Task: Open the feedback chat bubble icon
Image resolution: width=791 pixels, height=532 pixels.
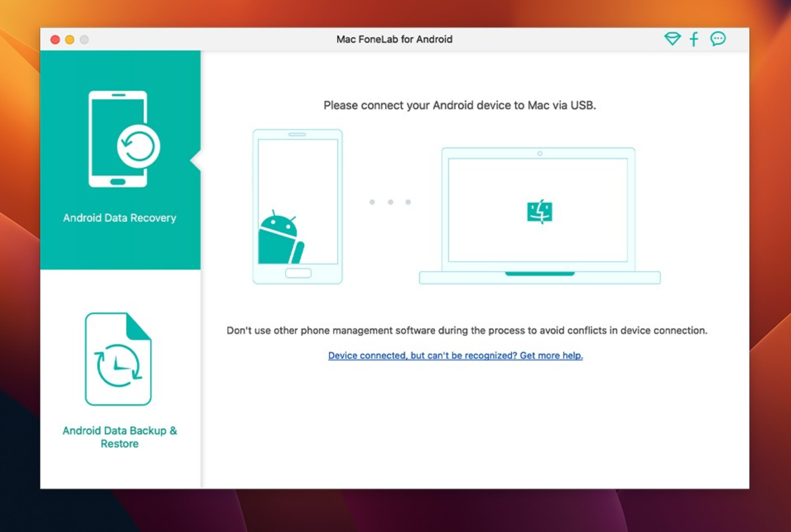Action: point(718,39)
